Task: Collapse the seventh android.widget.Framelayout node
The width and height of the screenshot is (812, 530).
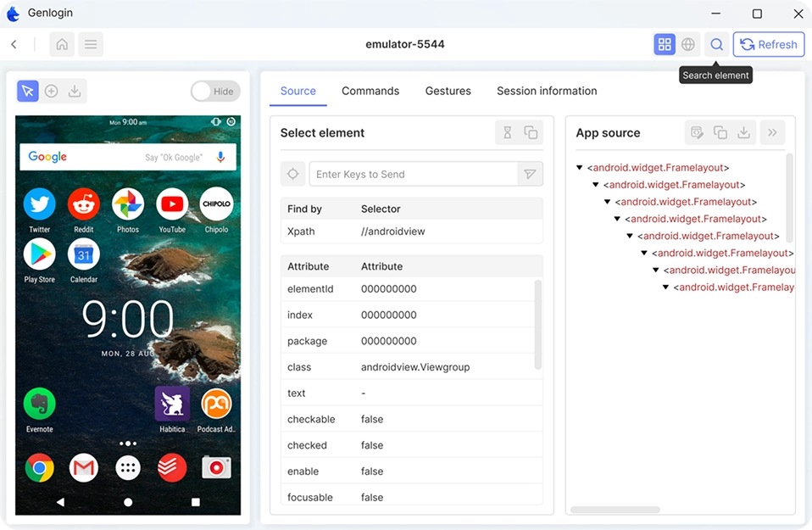Action: [655, 270]
